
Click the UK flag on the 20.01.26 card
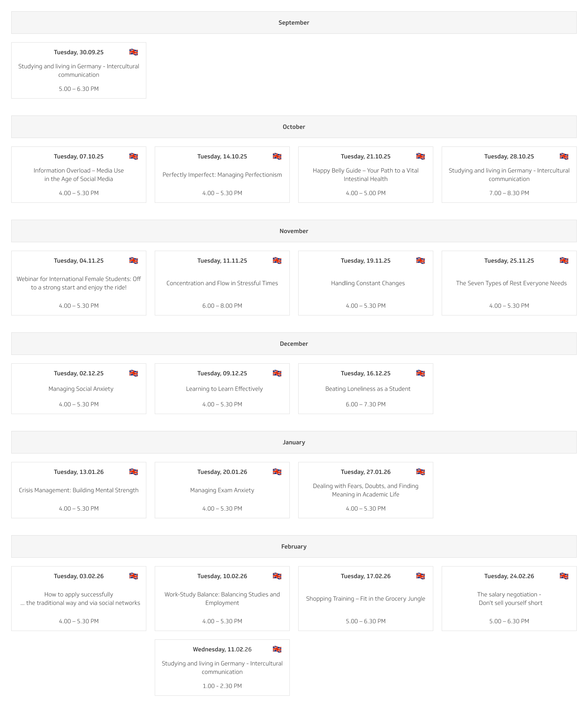click(277, 472)
